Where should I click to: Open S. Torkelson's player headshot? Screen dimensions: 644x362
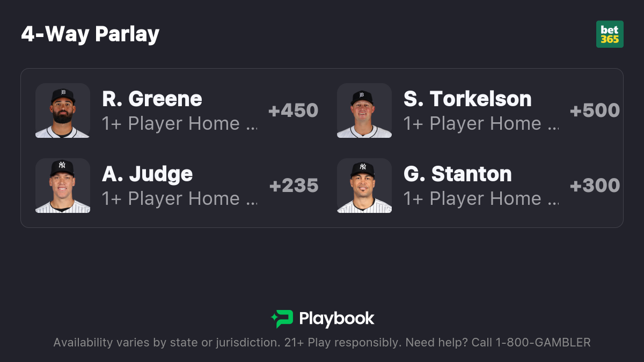point(364,110)
